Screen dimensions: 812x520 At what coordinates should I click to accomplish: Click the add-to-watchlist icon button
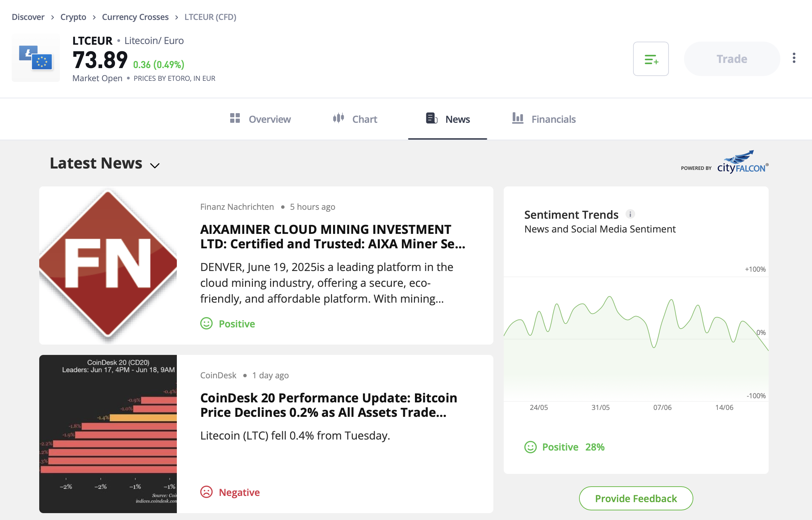pyautogui.click(x=651, y=59)
